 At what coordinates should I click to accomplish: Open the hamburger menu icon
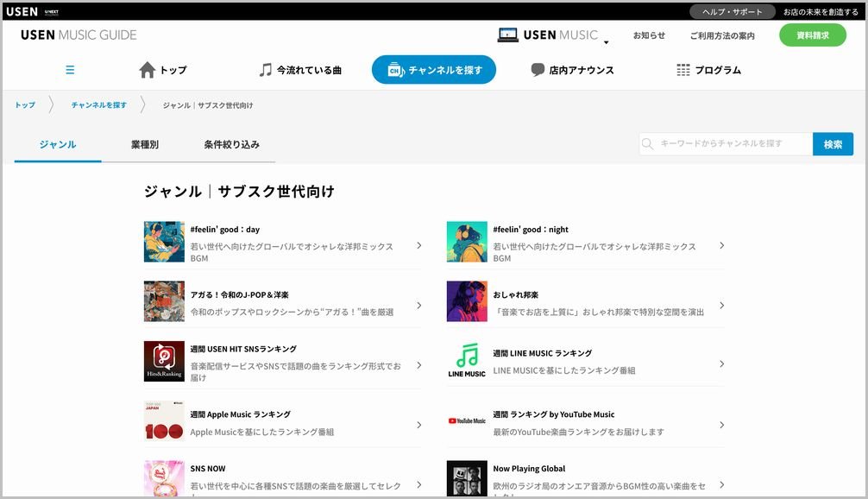coord(70,70)
